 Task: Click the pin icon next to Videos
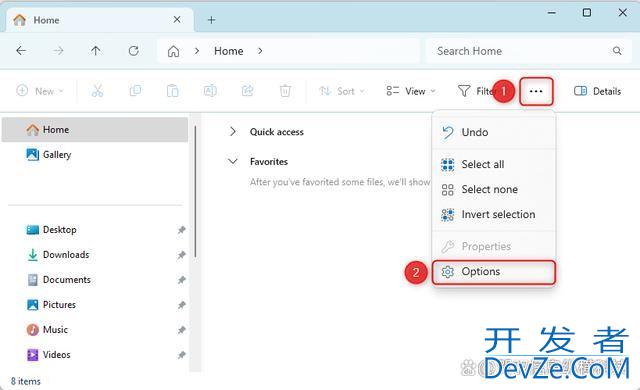click(182, 355)
